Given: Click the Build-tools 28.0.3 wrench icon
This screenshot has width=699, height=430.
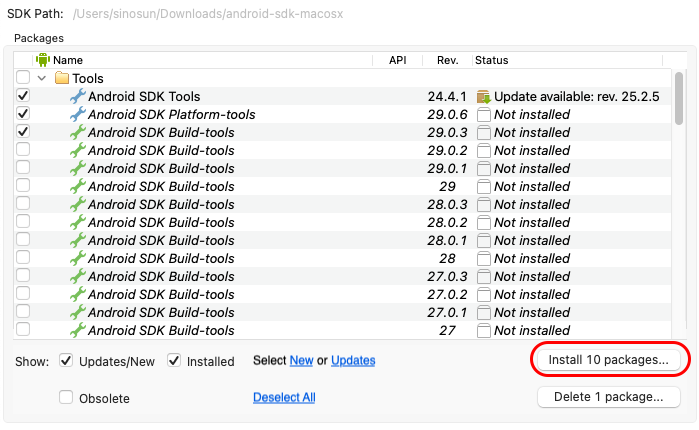Looking at the screenshot, I should click(x=78, y=205).
